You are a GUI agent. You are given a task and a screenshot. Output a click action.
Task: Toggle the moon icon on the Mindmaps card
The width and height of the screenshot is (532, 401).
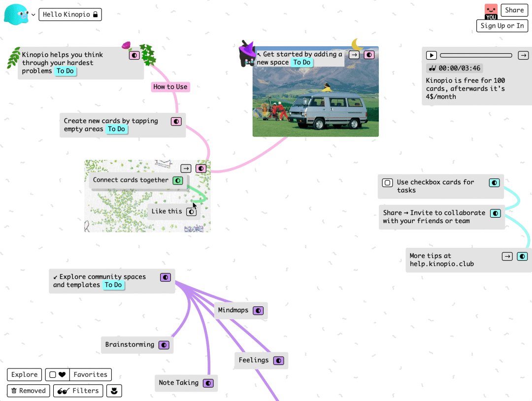(258, 310)
